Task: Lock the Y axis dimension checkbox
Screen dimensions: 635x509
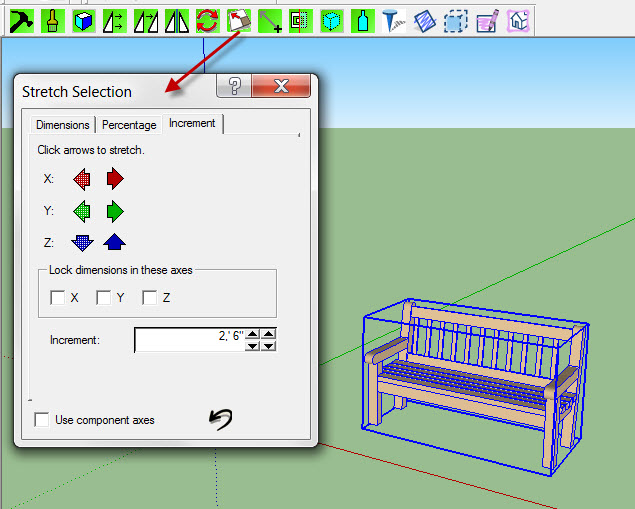Action: 104,298
